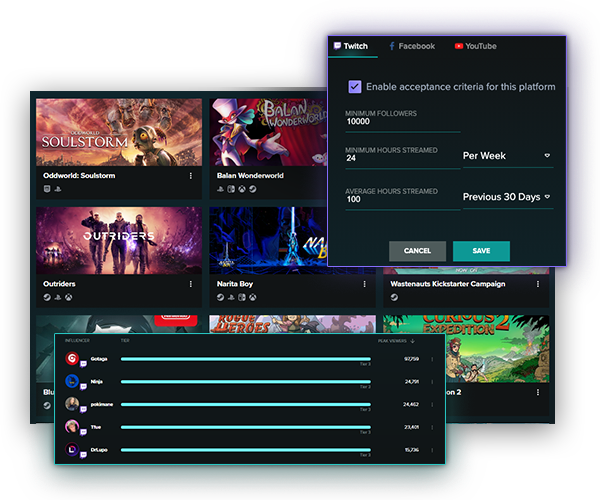The height and width of the screenshot is (500, 600).
Task: Click PlayStation icon under Outriders
Action: pos(58,297)
